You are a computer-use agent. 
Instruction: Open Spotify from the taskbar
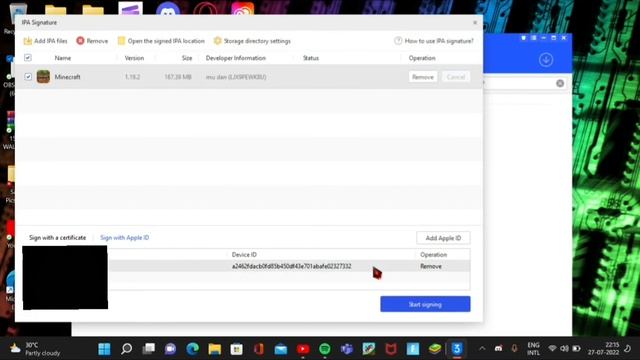(325, 349)
